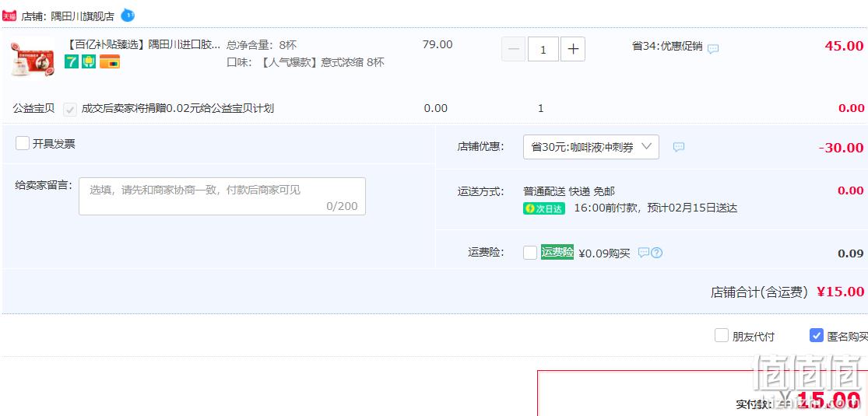Enable the 运费险 checkbox
This screenshot has width=868, height=416.
coord(530,253)
